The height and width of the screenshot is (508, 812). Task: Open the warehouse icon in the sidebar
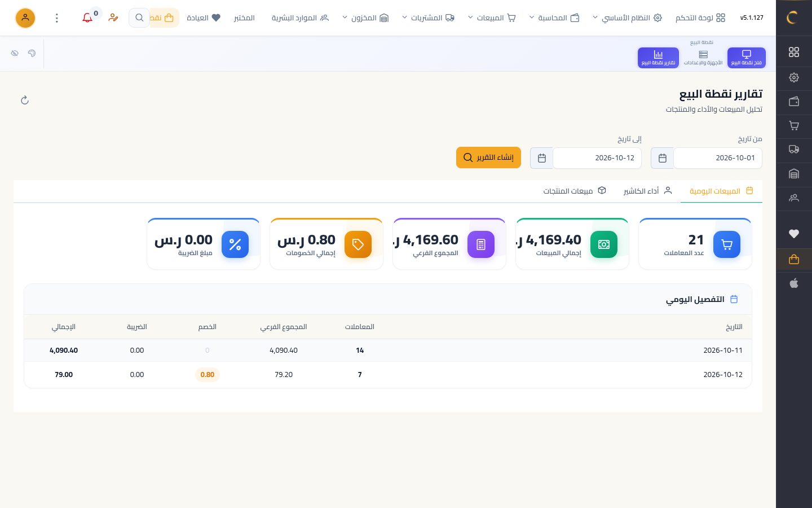click(x=794, y=174)
